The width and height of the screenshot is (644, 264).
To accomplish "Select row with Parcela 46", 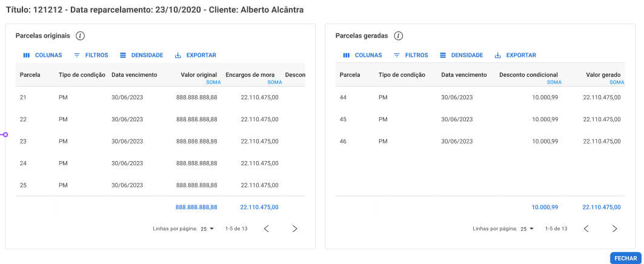I will point(480,141).
